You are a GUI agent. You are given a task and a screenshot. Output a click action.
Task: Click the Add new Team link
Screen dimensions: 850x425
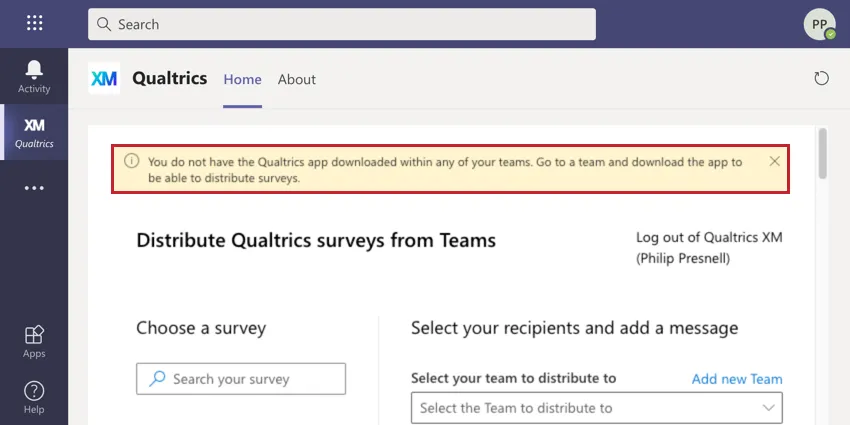point(737,379)
